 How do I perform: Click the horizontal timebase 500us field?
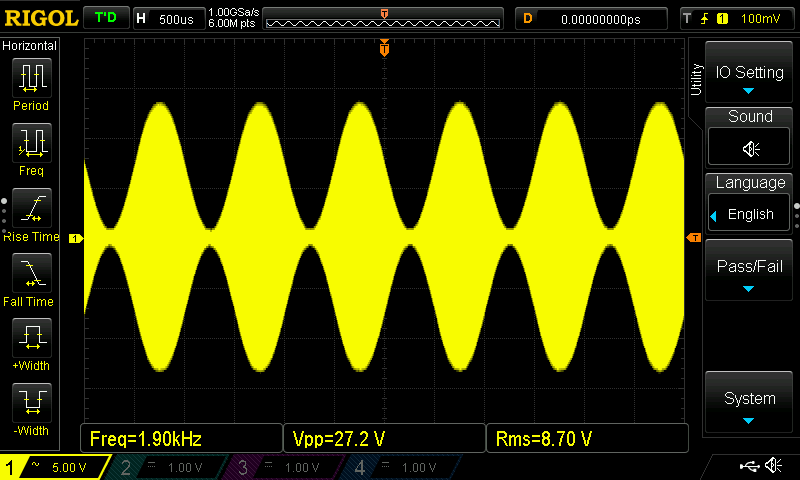(x=169, y=19)
